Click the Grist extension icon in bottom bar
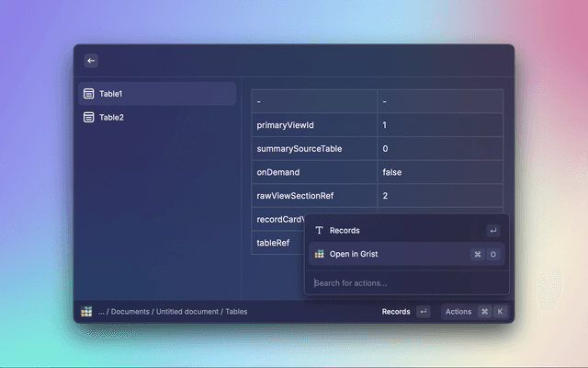This screenshot has height=368, width=588. [x=85, y=312]
